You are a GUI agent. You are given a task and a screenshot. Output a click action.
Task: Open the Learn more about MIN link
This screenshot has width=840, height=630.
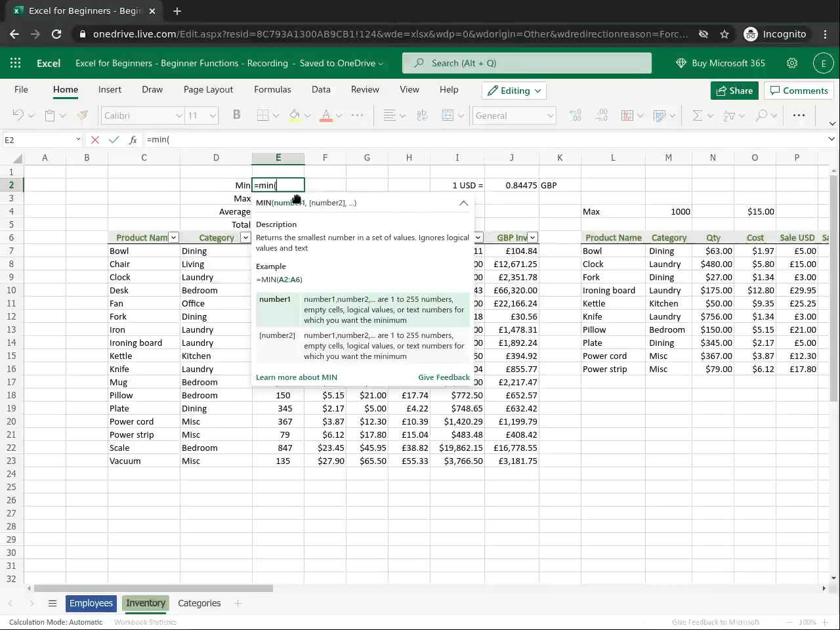297,377
